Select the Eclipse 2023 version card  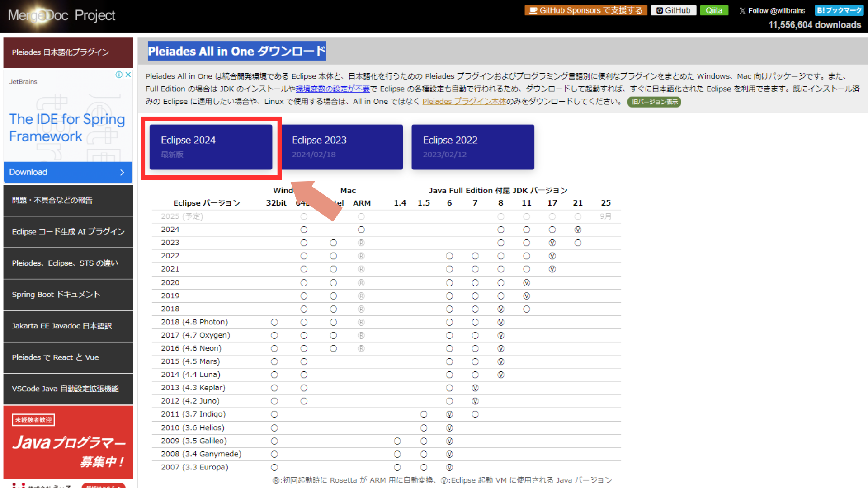pyautogui.click(x=342, y=147)
